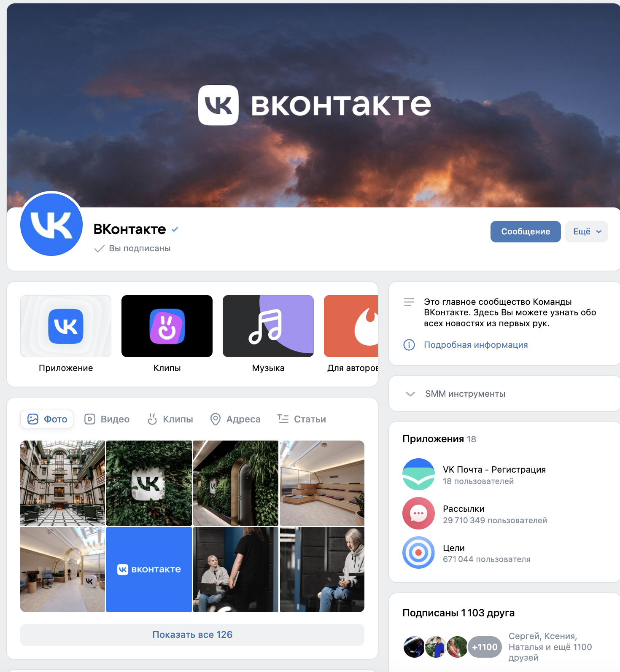Click the third friend avatar in subscribers

tap(457, 647)
